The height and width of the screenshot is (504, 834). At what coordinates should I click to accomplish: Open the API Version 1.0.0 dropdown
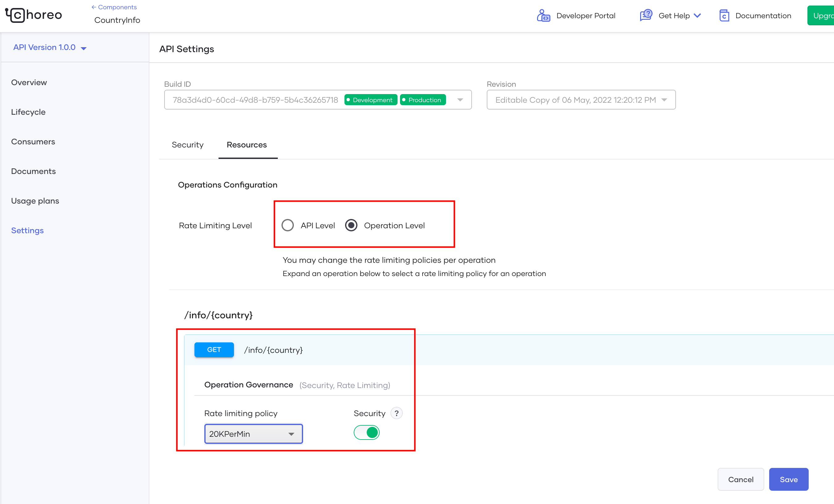point(50,48)
